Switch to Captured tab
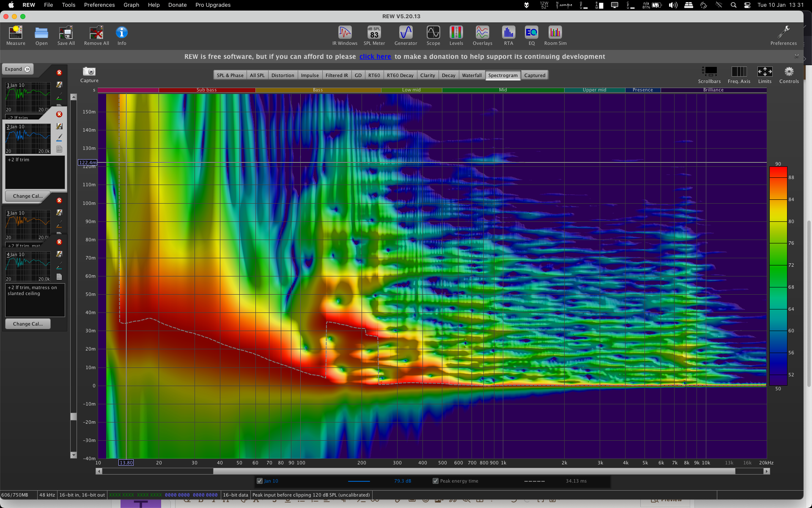This screenshot has height=508, width=812. pyautogui.click(x=535, y=75)
